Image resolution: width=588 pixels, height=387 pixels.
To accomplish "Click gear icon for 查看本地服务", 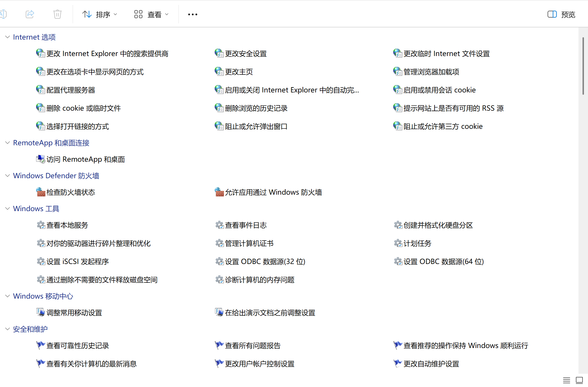I will 40,225.
